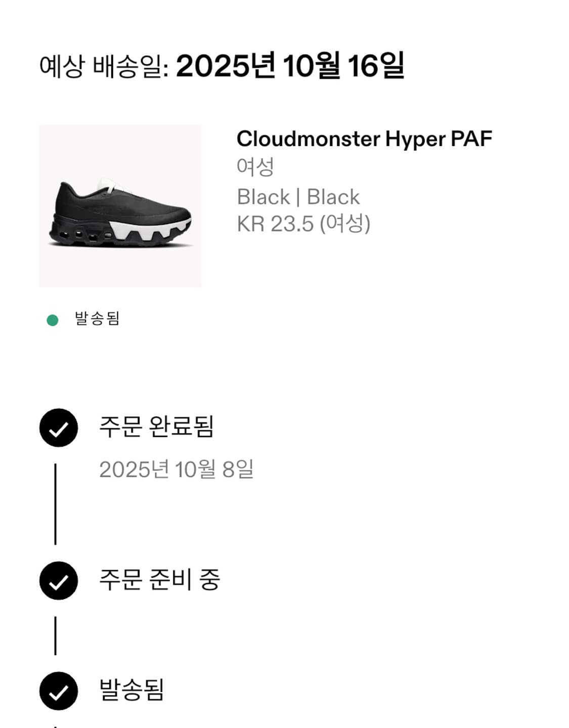Select the 주문 준비 중 step title
This screenshot has width=569, height=728.
159,580
